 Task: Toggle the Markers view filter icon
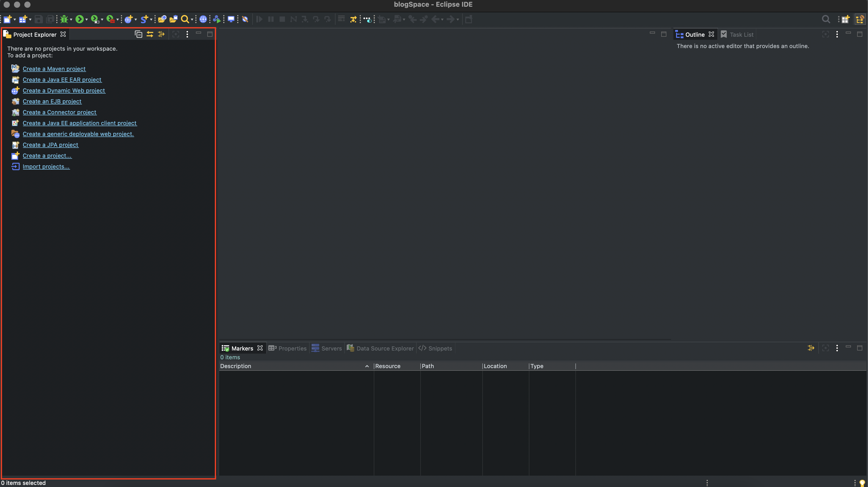tap(811, 348)
